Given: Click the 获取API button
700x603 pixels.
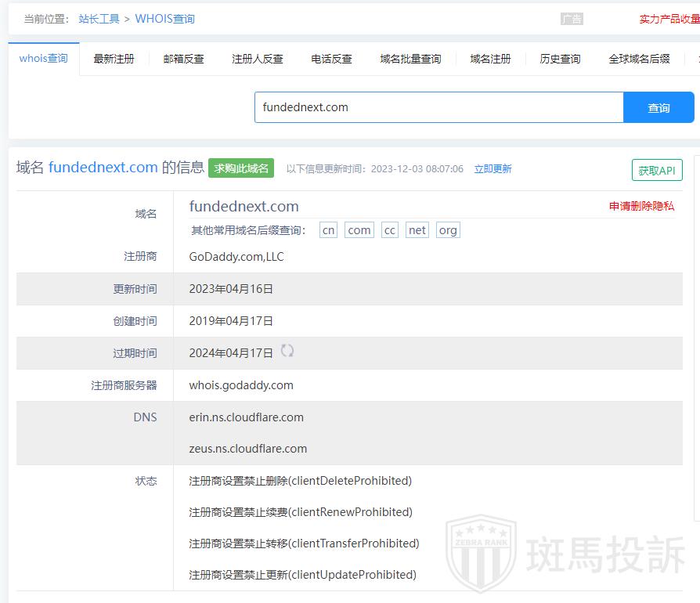Looking at the screenshot, I should (657, 171).
